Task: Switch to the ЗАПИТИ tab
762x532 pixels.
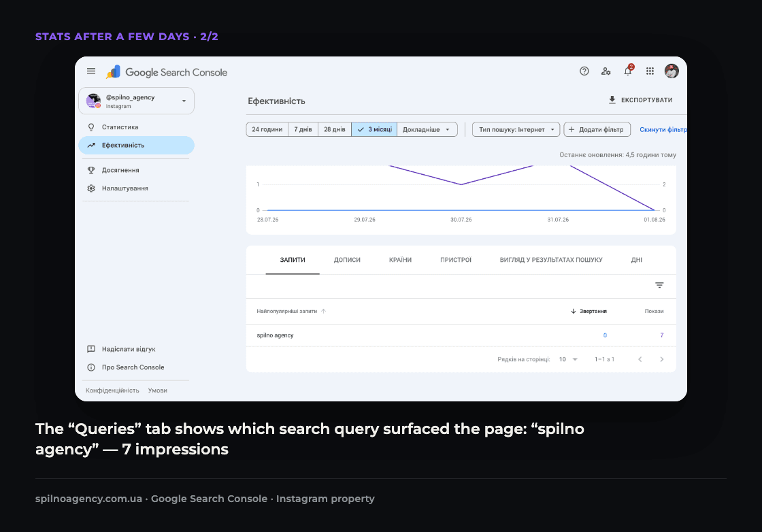Action: point(293,260)
